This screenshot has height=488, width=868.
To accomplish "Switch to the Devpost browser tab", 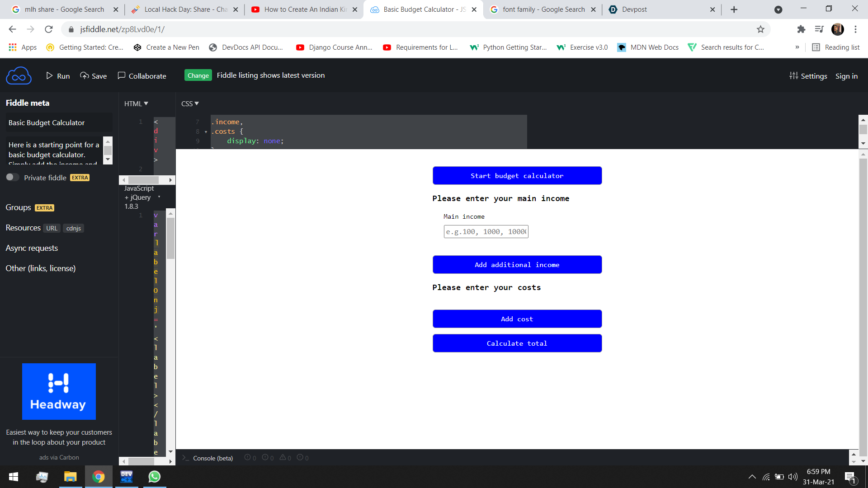I will pos(634,9).
